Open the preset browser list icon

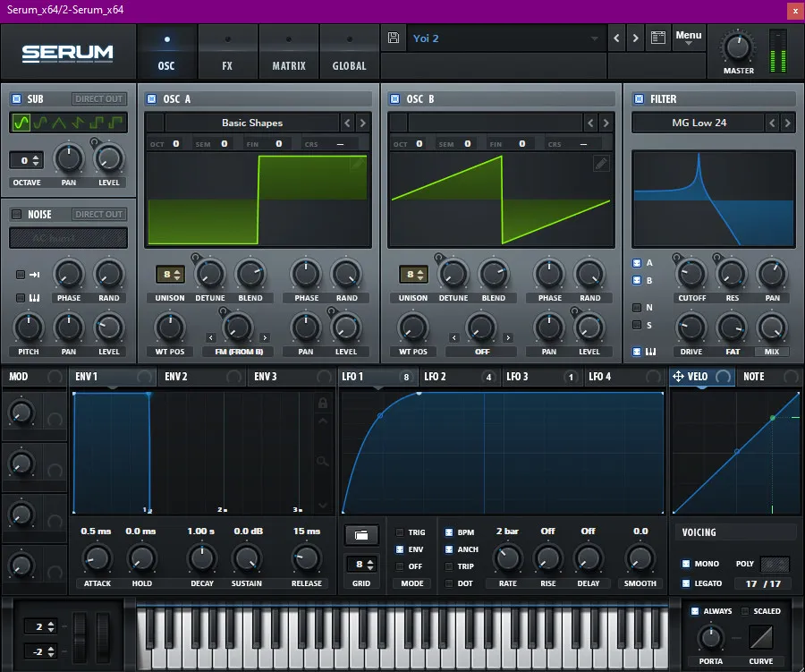pos(659,38)
